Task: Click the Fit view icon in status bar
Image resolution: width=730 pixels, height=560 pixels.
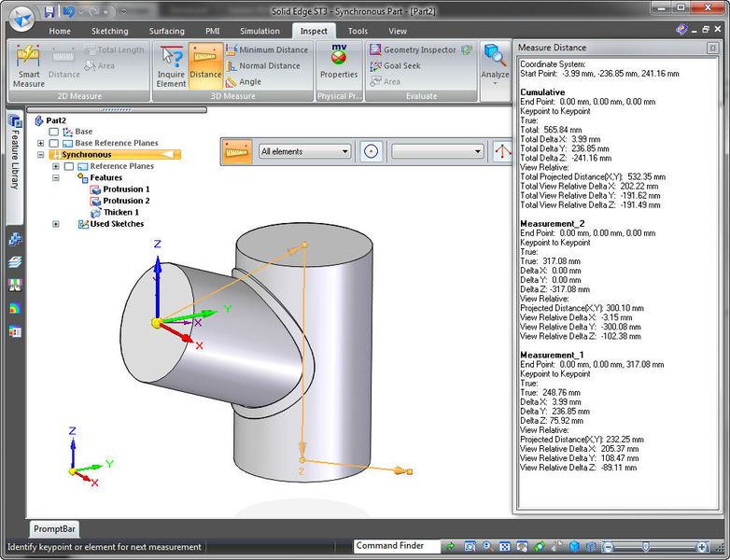Action: [x=504, y=546]
